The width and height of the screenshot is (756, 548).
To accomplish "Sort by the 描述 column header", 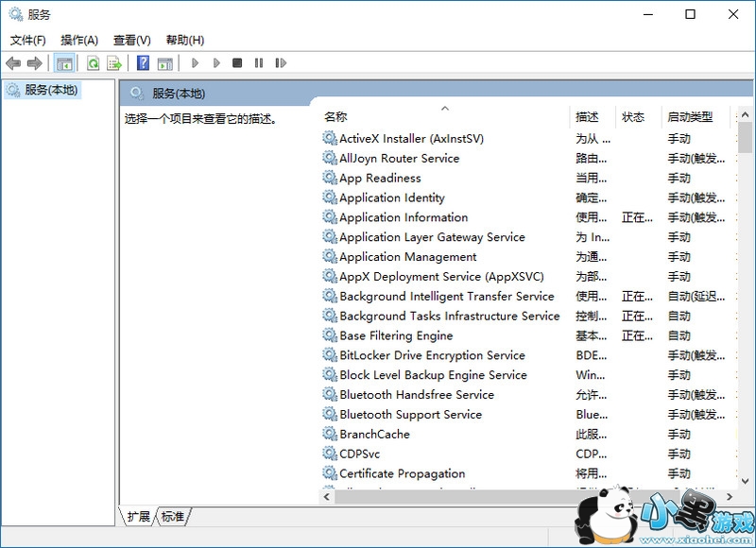I will pyautogui.click(x=593, y=116).
